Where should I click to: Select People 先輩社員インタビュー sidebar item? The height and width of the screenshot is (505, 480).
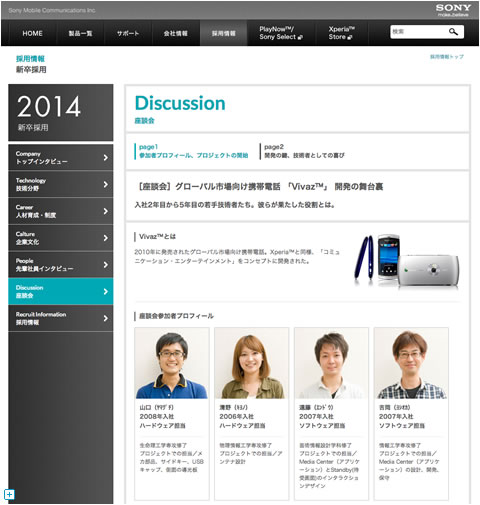click(61, 265)
